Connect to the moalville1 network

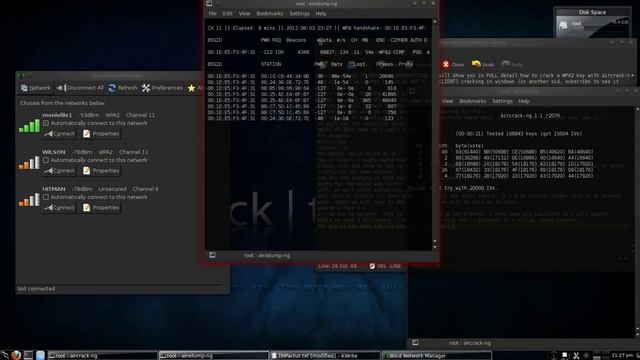[x=60, y=134]
